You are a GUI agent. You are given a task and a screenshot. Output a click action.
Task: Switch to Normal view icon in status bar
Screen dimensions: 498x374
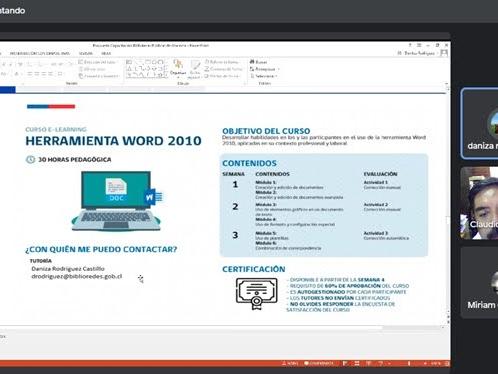tap(345, 363)
